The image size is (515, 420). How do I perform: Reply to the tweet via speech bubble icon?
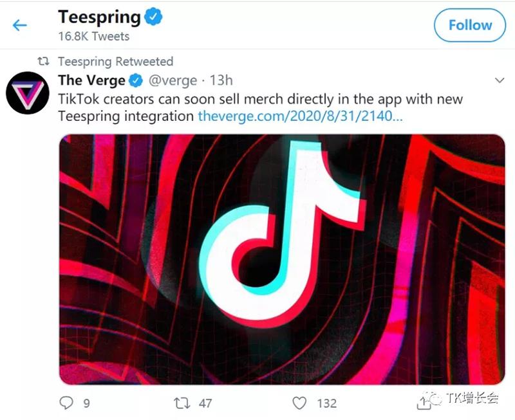pos(67,403)
